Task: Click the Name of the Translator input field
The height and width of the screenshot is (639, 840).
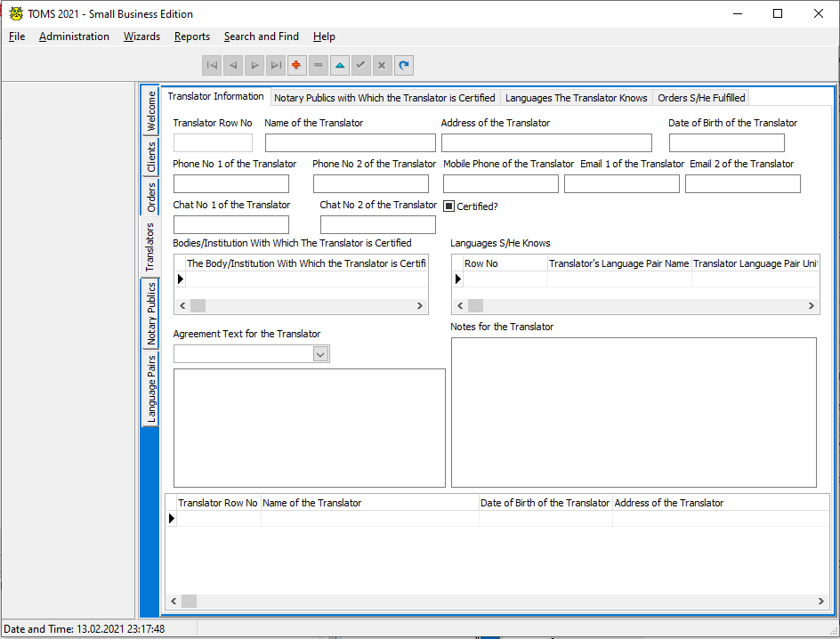Action: pyautogui.click(x=350, y=143)
